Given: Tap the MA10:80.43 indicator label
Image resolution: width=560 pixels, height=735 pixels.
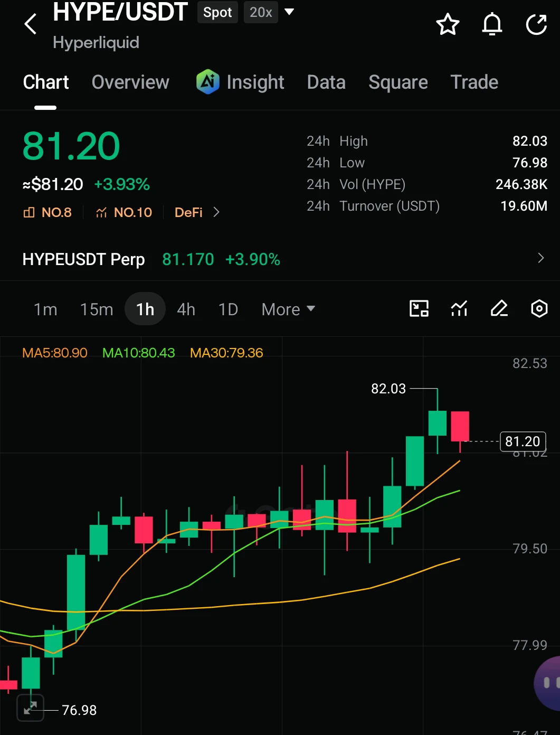Looking at the screenshot, I should (138, 353).
